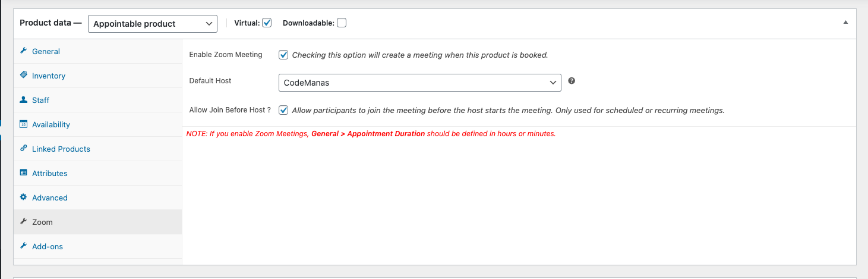868x279 pixels.
Task: Disable the Enable Zoom Meeting checkbox
Action: point(283,55)
